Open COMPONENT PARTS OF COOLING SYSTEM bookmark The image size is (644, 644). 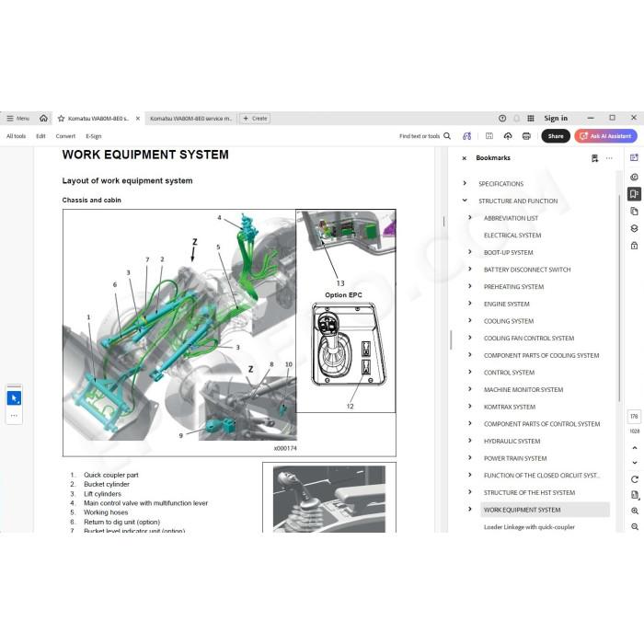(541, 355)
